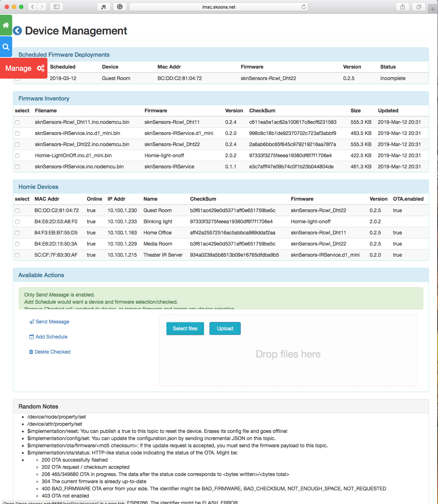Click the Mac Addr column header in Scheduled Deployments
Screen dimensions: 438x504
coord(169,67)
